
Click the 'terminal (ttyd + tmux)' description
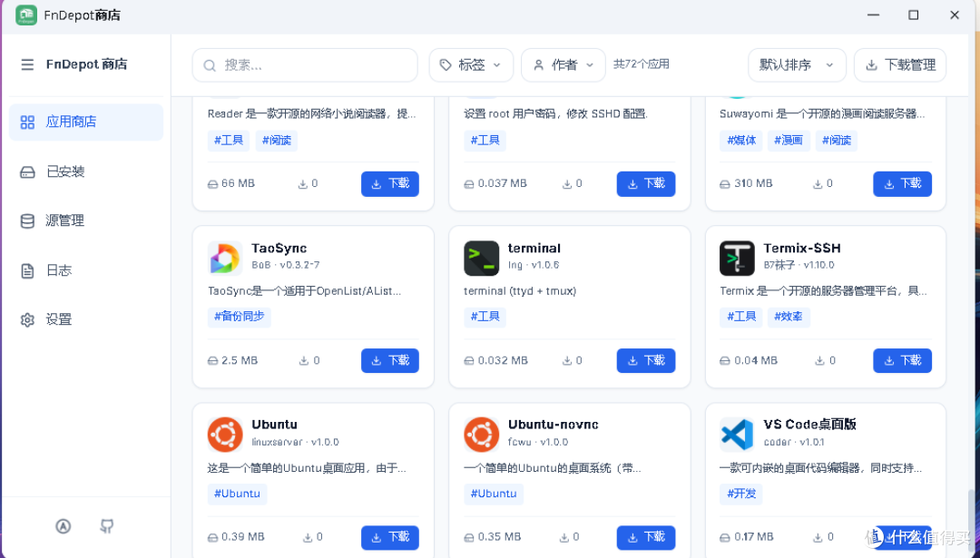(520, 291)
